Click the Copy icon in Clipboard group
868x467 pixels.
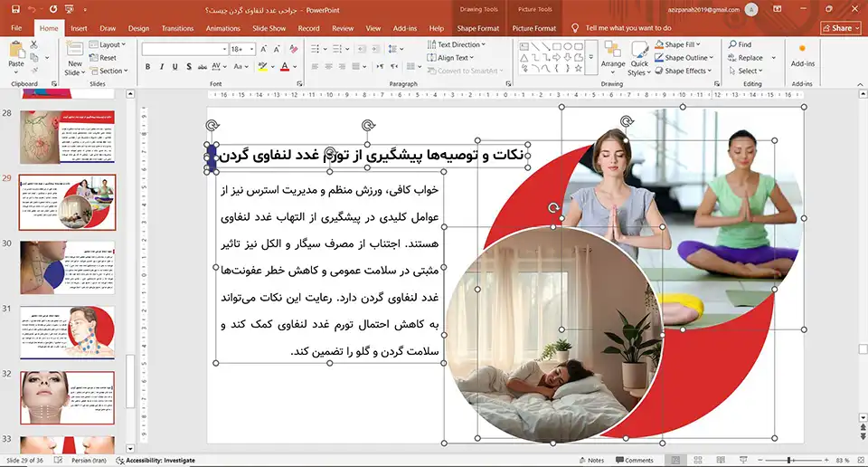coord(33,58)
